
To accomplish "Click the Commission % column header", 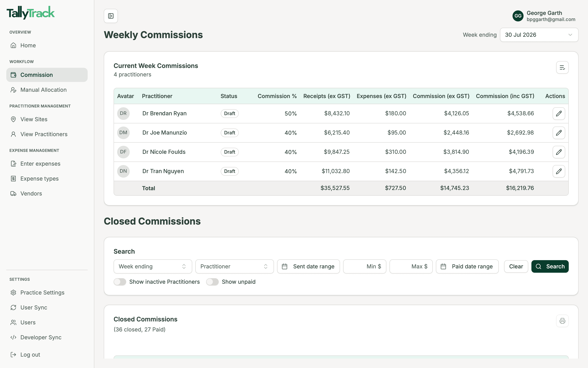I will coord(277,96).
